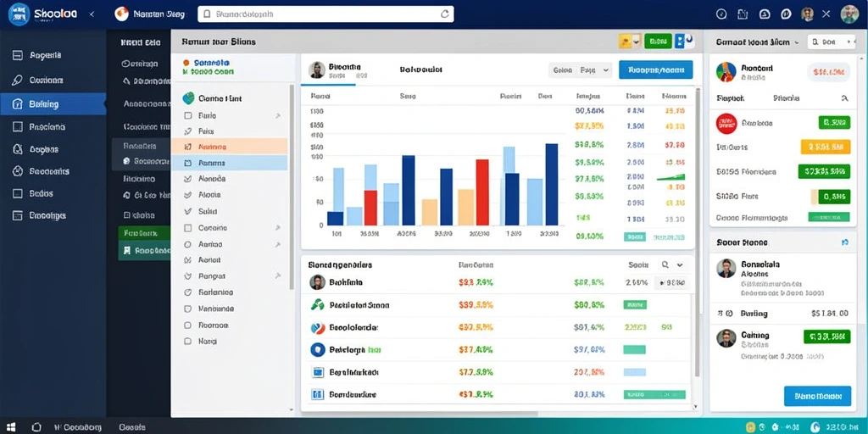Open the multicolor pie-chart icon in the right card

click(726, 72)
